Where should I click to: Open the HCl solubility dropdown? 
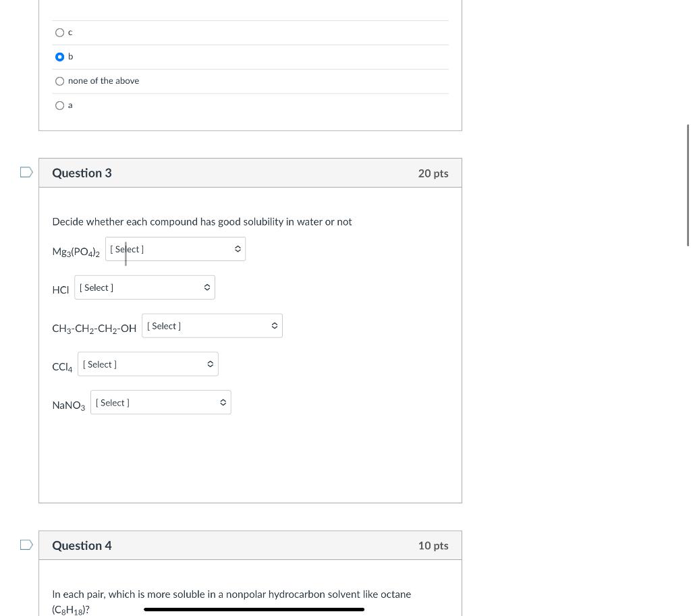(144, 287)
